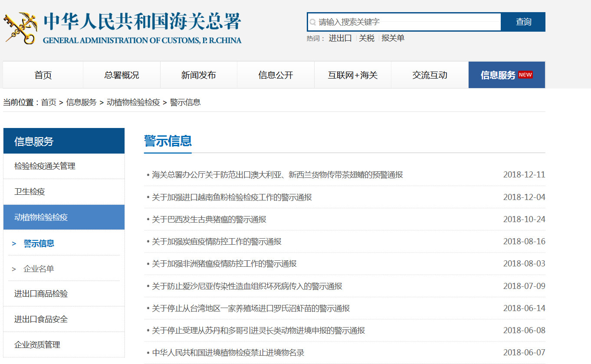Select the 报关单 hot keyword link
Image resolution: width=591 pixels, height=364 pixels.
click(393, 38)
